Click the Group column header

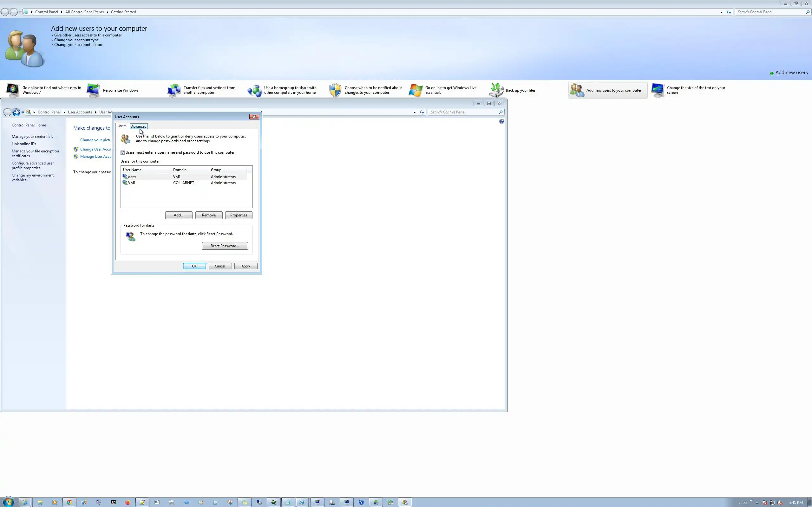[216, 170]
